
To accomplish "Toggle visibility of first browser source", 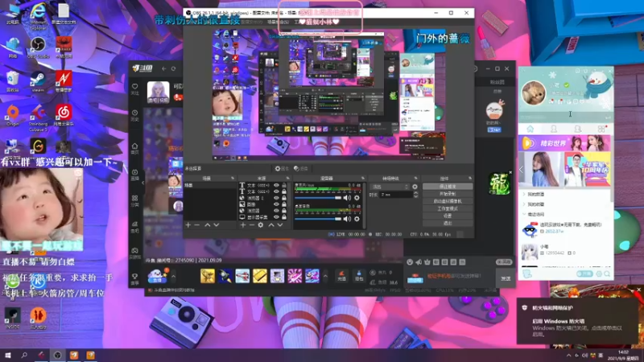I will tap(276, 198).
